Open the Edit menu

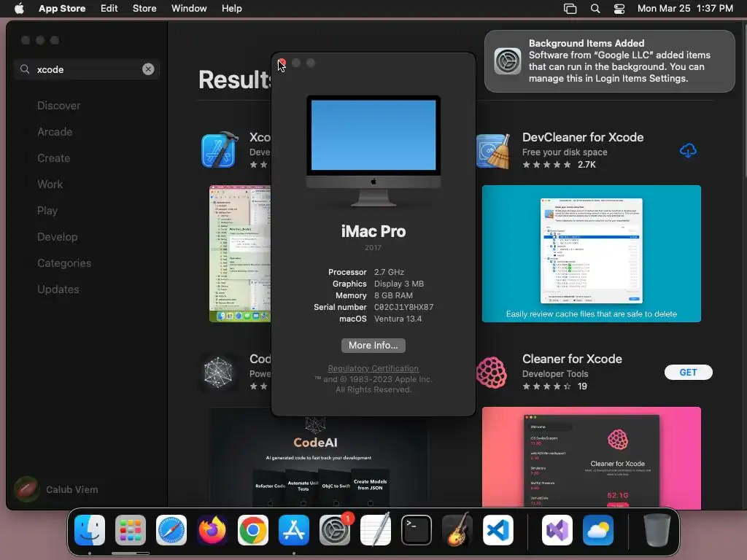(x=109, y=9)
